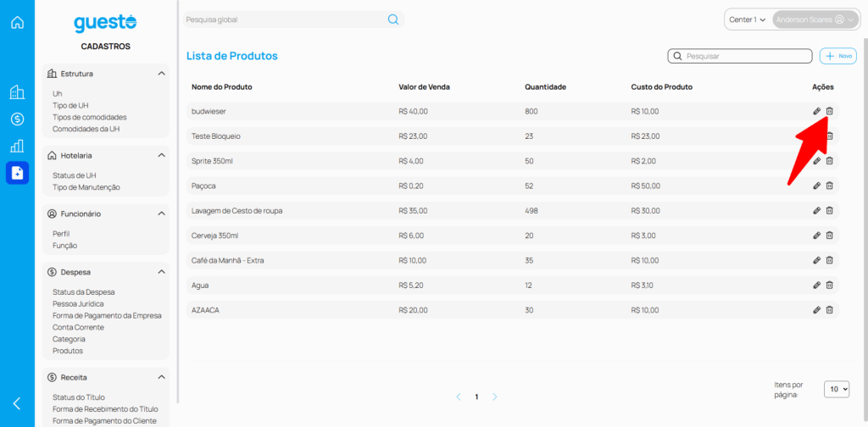Click the magnifier icon in global search
This screenshot has height=427, width=868.
pos(393,19)
